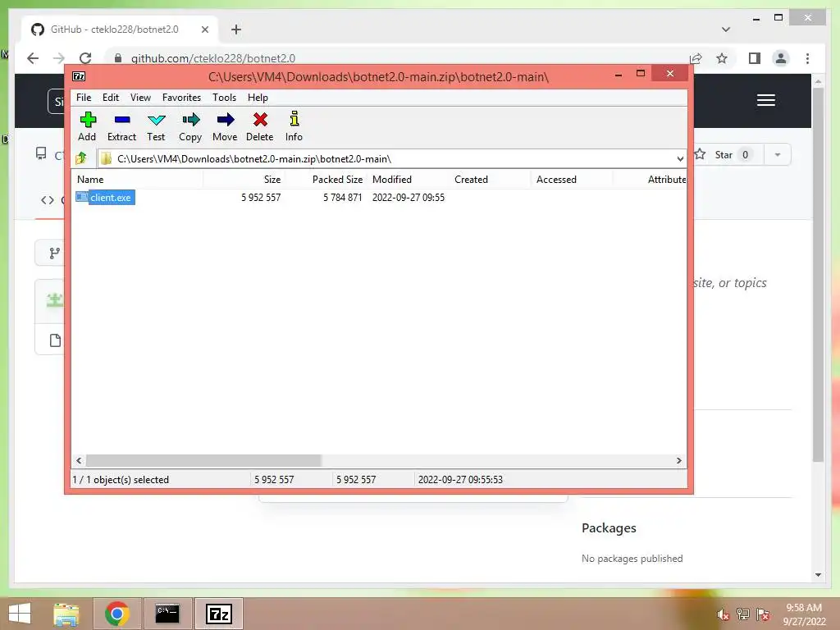Open the Help menu
Image resolution: width=840 pixels, height=630 pixels.
click(x=258, y=98)
